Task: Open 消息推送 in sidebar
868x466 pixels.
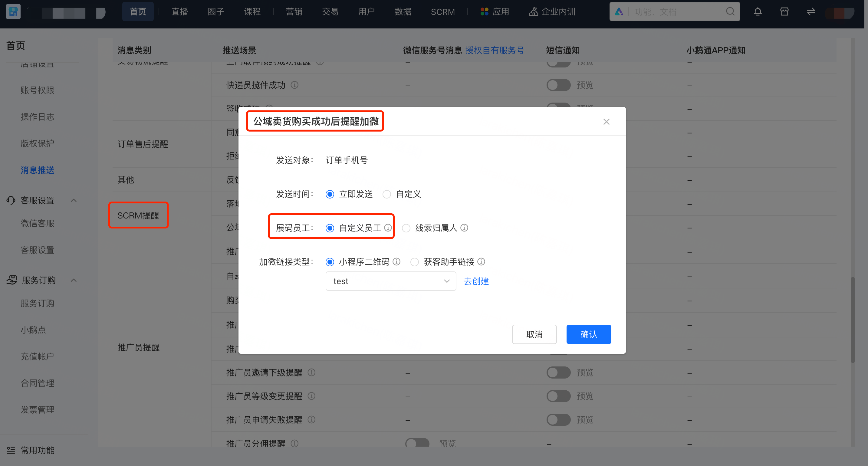Action: tap(38, 170)
